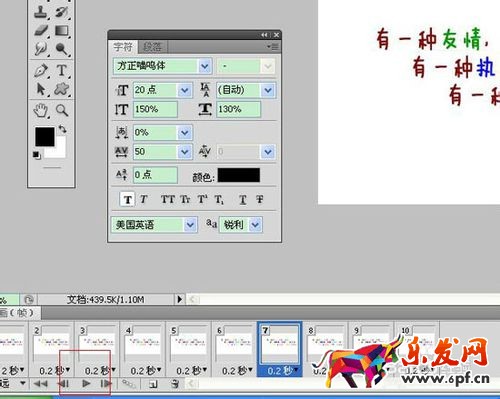Reset to default black and white colors
The image size is (500, 399).
(x=36, y=155)
